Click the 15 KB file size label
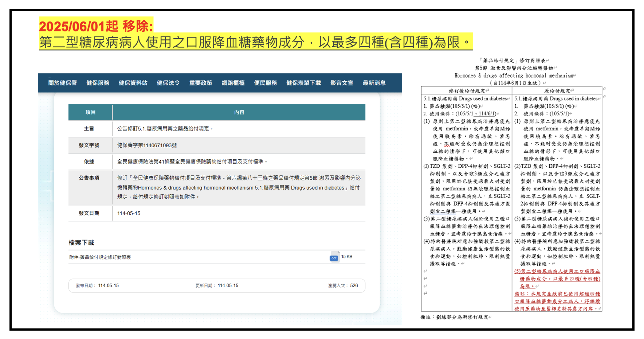 [347, 257]
